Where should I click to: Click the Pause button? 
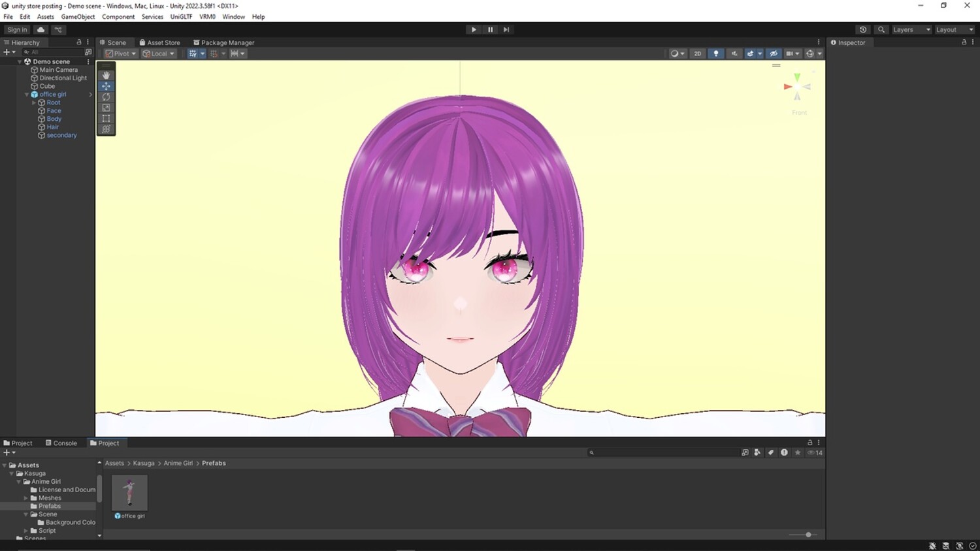tap(490, 29)
